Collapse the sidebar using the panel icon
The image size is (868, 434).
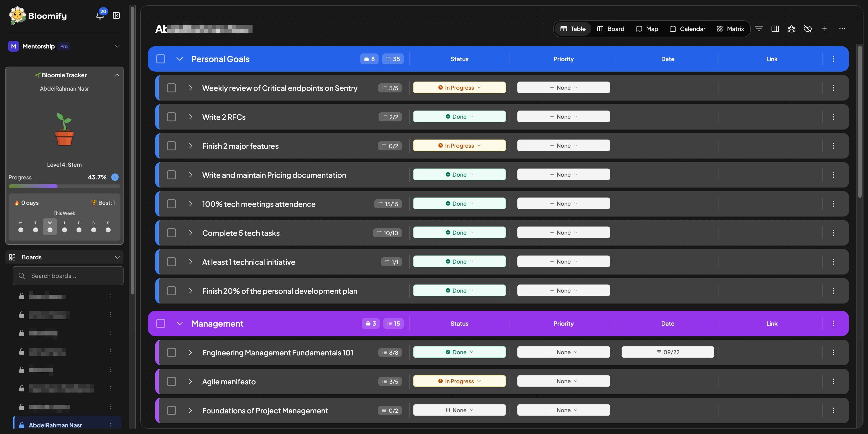pos(116,15)
